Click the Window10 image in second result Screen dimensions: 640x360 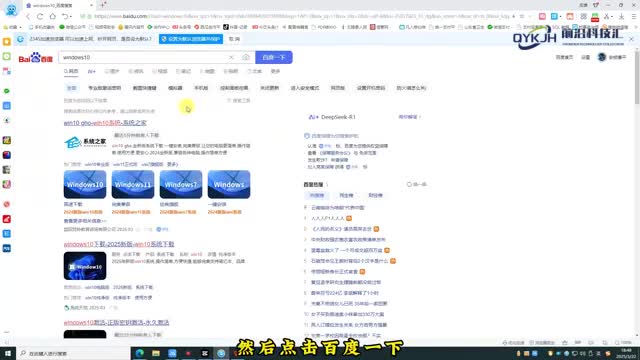tap(85, 266)
